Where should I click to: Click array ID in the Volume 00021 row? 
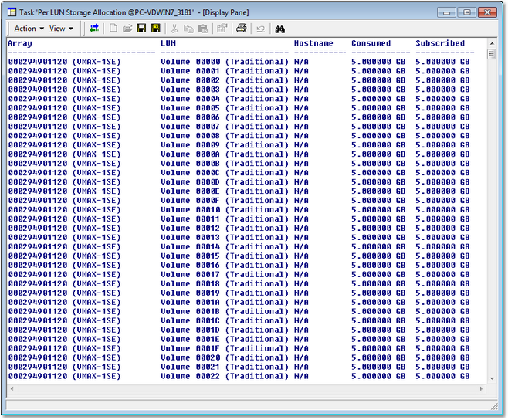38,367
